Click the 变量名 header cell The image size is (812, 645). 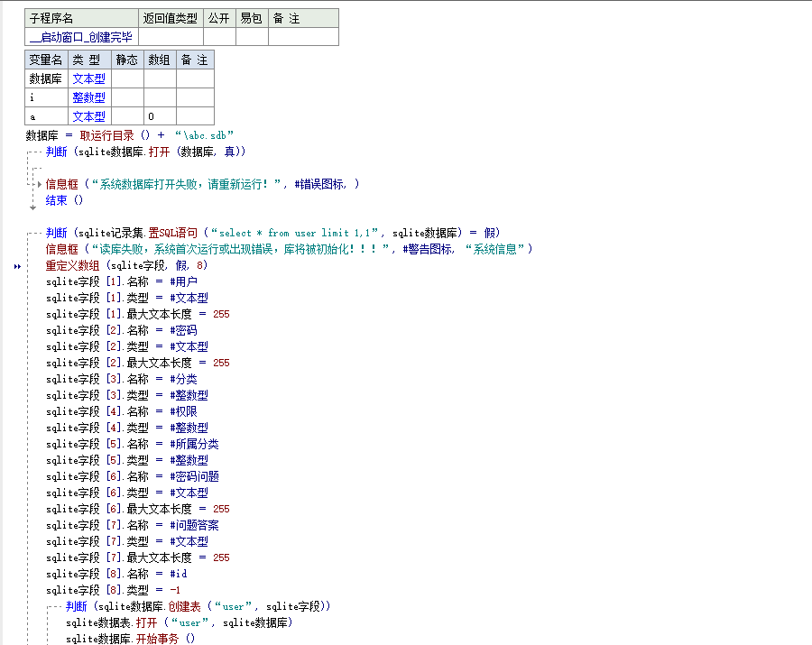tap(46, 60)
